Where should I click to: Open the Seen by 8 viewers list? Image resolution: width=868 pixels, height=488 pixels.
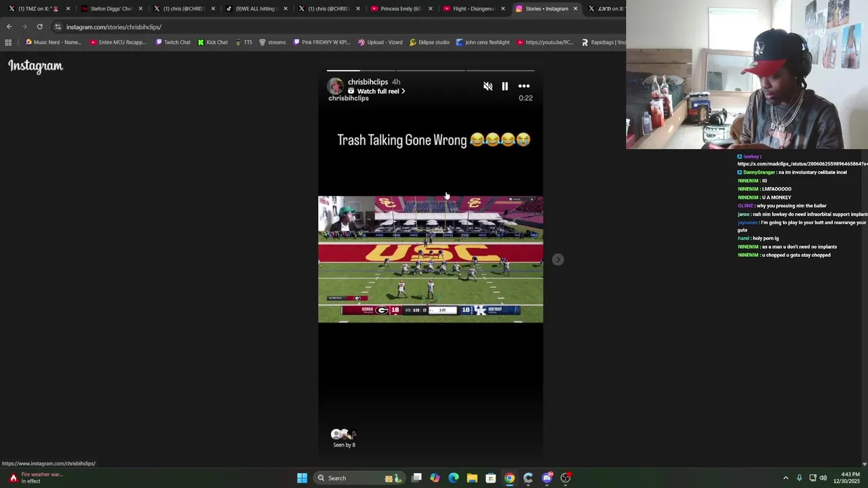344,438
